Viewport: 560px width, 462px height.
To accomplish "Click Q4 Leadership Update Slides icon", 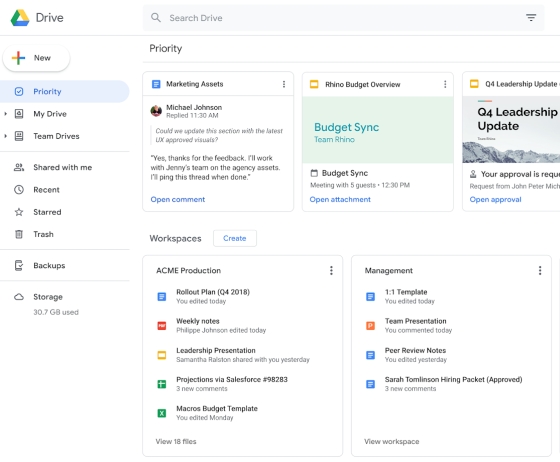I will pyautogui.click(x=474, y=84).
